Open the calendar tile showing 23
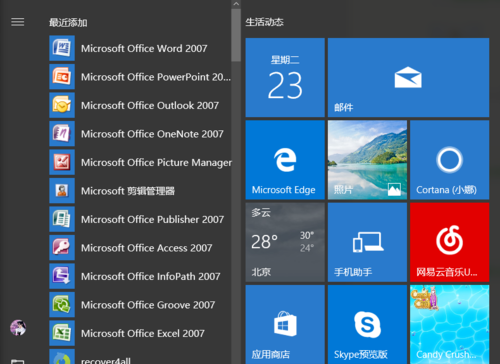The width and height of the screenshot is (500, 364). 285,78
